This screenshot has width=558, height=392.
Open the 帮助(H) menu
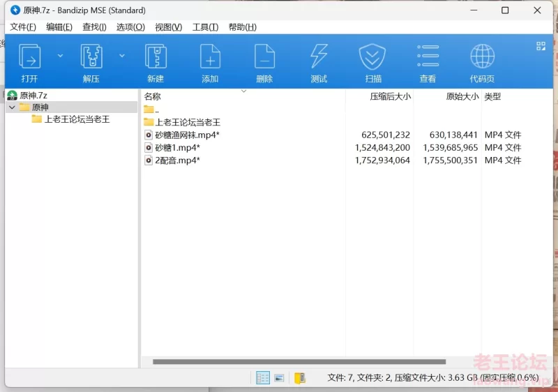point(242,27)
